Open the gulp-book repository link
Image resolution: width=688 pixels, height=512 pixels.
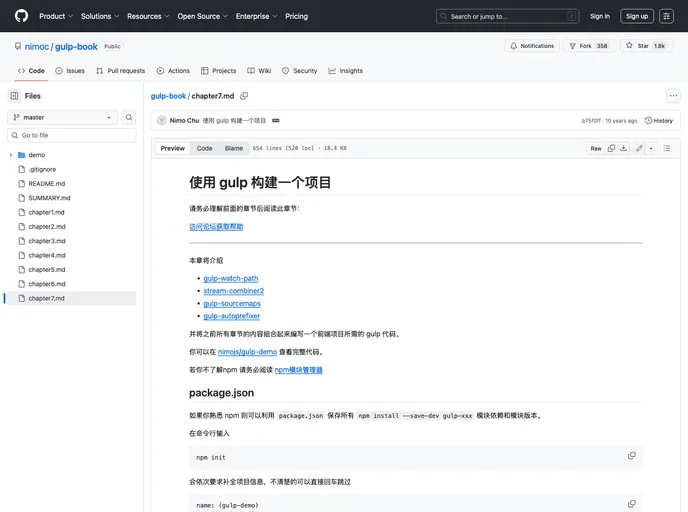[76, 47]
